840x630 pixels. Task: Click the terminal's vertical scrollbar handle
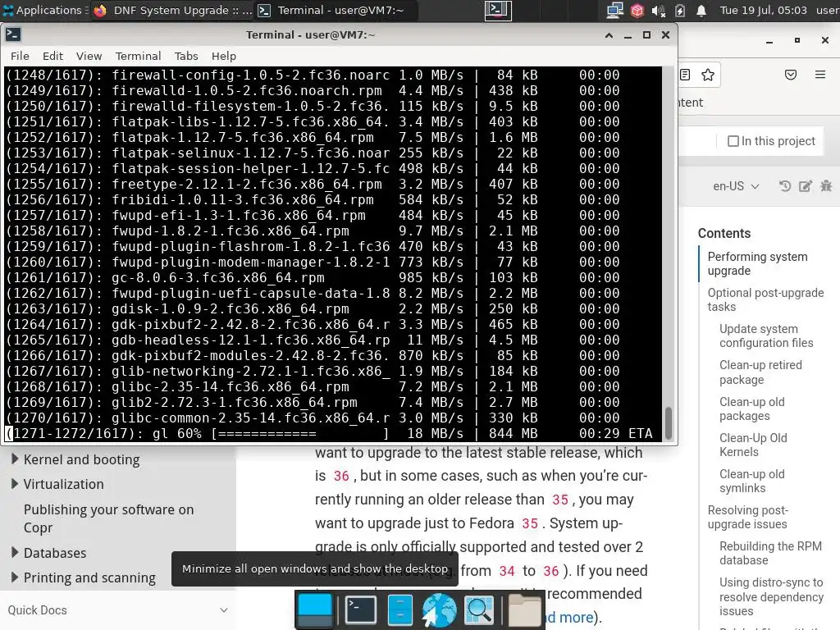(668, 423)
